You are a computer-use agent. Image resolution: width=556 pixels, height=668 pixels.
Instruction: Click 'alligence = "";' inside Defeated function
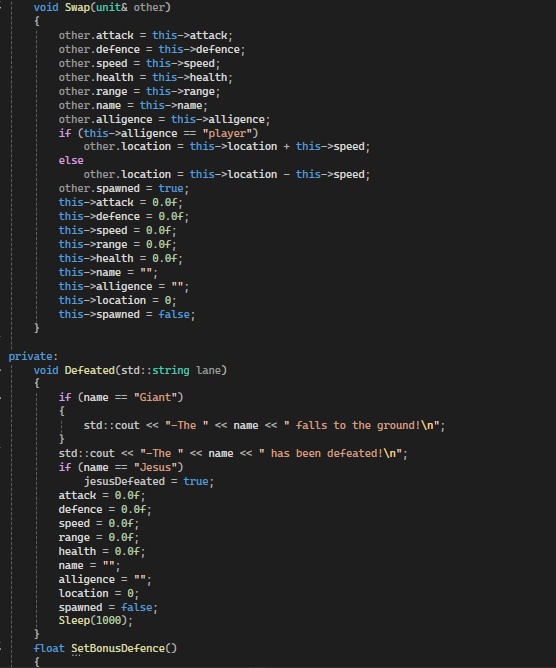pyautogui.click(x=105, y=579)
